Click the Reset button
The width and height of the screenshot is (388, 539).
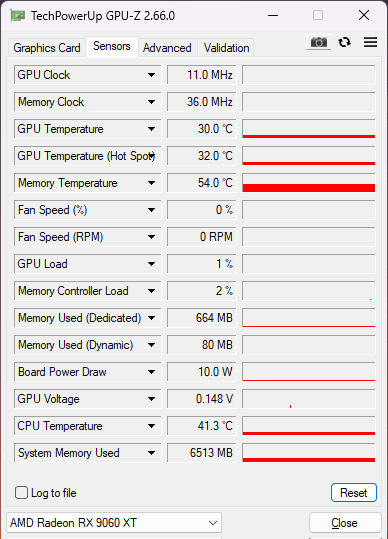coord(354,493)
